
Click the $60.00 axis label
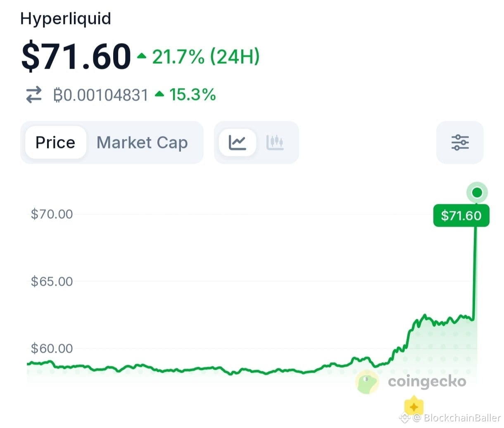click(x=52, y=349)
